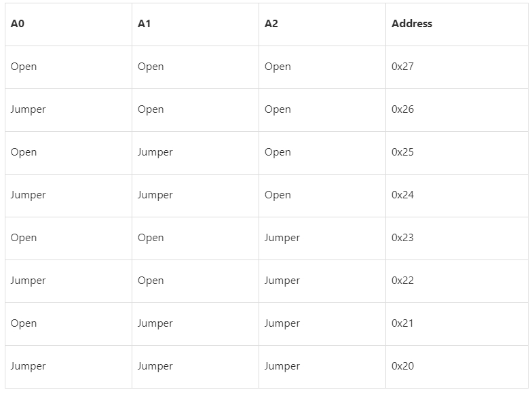The width and height of the screenshot is (532, 394).
Task: Click the Address column header
Action: 412,24
